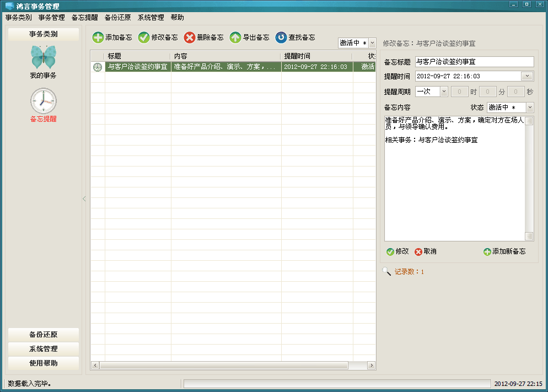Viewport: 548px width, 392px height.
Task: Click the empty status bar progress bar
Action: point(337,384)
